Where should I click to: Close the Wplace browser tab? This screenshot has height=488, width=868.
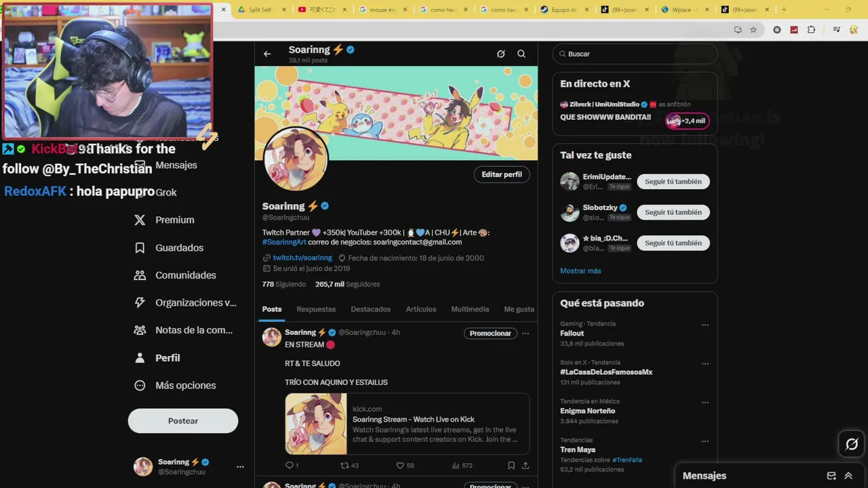(707, 9)
